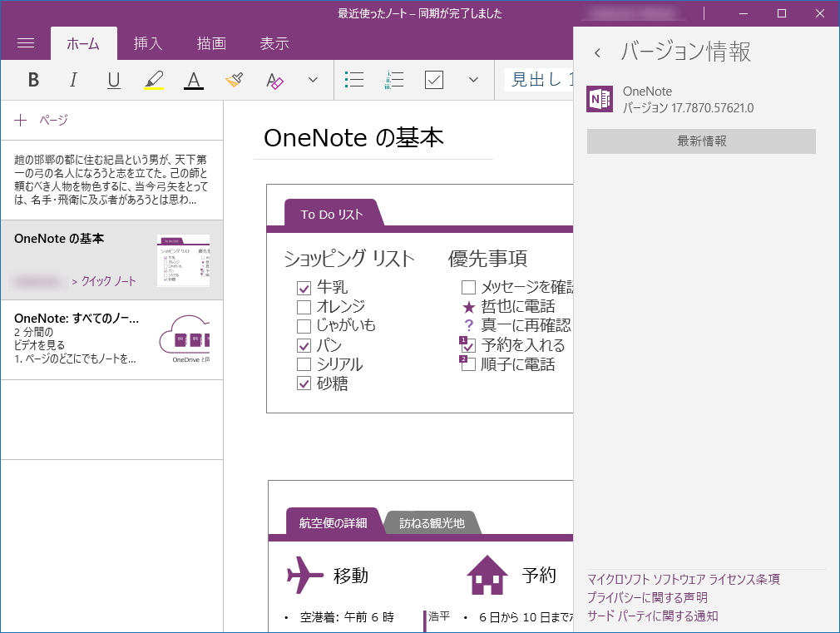
Task: Go back from バージョン情報 panel
Action: [597, 51]
